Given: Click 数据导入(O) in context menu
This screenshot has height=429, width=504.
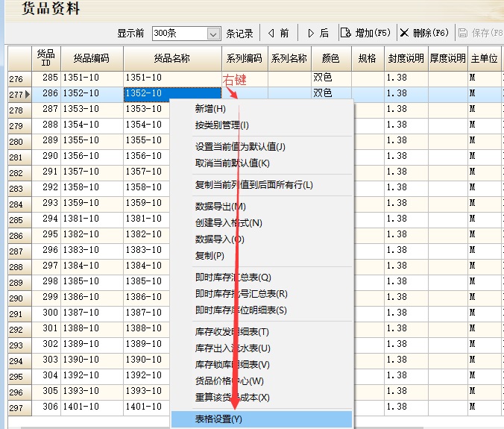Looking at the screenshot, I should pyautogui.click(x=220, y=239).
